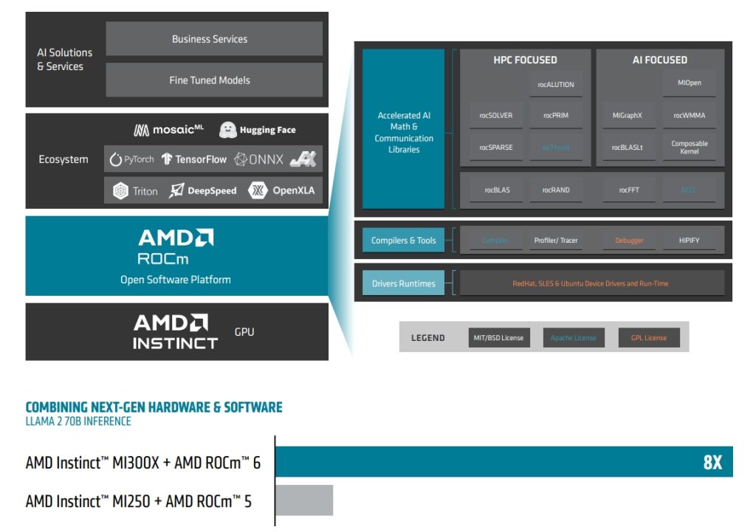Select the Drivers Runtimes label
The image size is (756, 532).
(x=403, y=283)
